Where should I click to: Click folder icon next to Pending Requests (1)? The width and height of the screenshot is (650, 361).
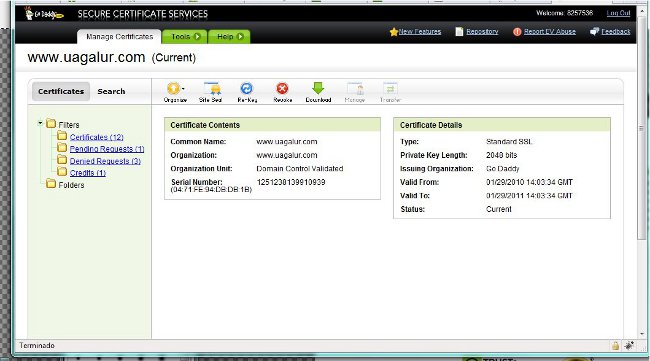pyautogui.click(x=62, y=148)
